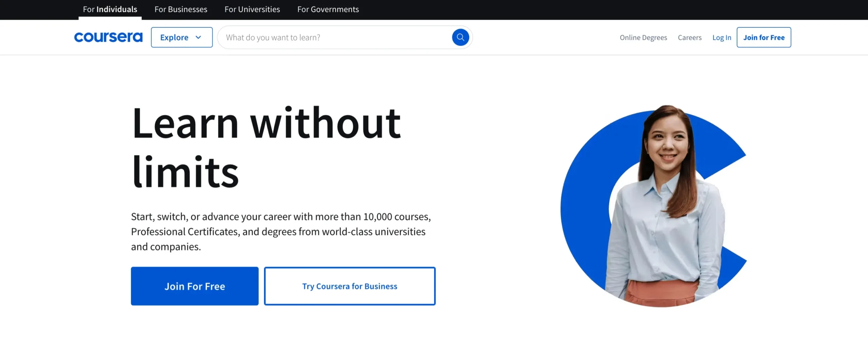Open the For Governments tab

coord(328,9)
